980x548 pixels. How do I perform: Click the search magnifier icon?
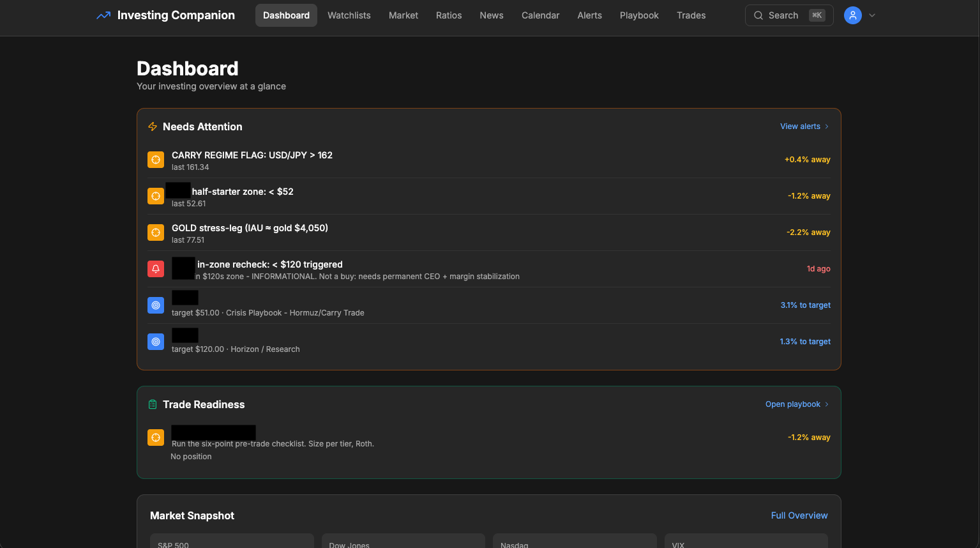758,15
